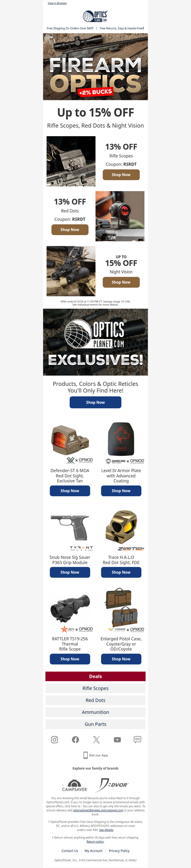The height and width of the screenshot is (868, 191).
Task: Click the OpticsPlanet logo at top
Action: 95,17
